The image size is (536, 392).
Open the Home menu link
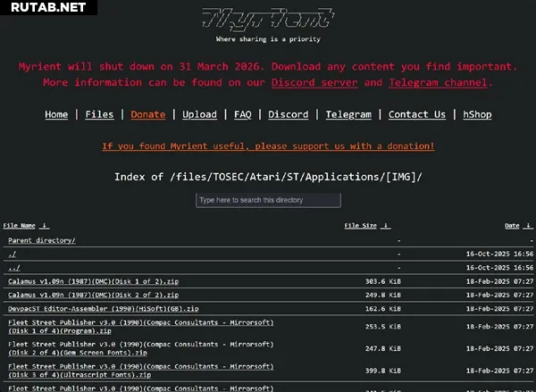[56, 114]
